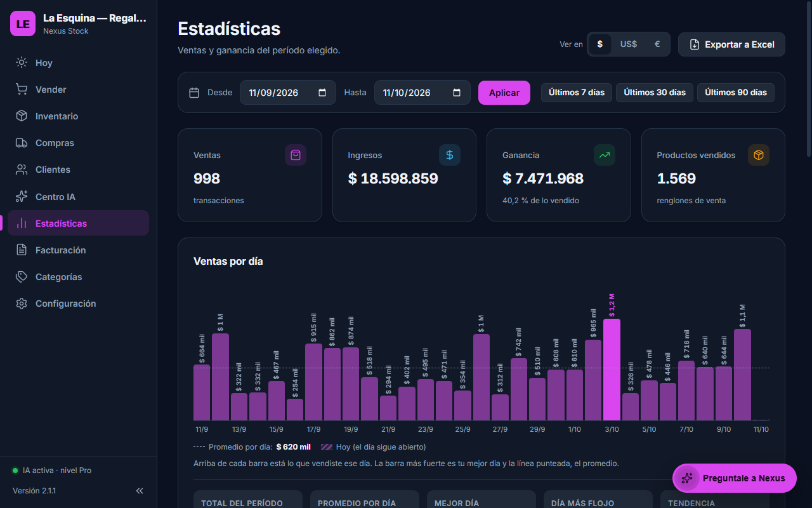This screenshot has width=812, height=508.
Task: Collapse the sidebar with the double chevron
Action: 140,491
